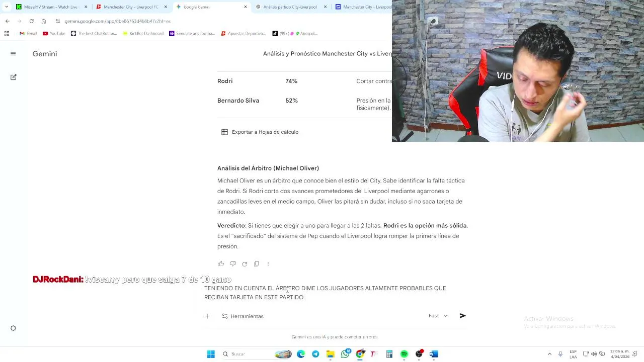
Task: Open the volume control in tray
Action: (594, 354)
